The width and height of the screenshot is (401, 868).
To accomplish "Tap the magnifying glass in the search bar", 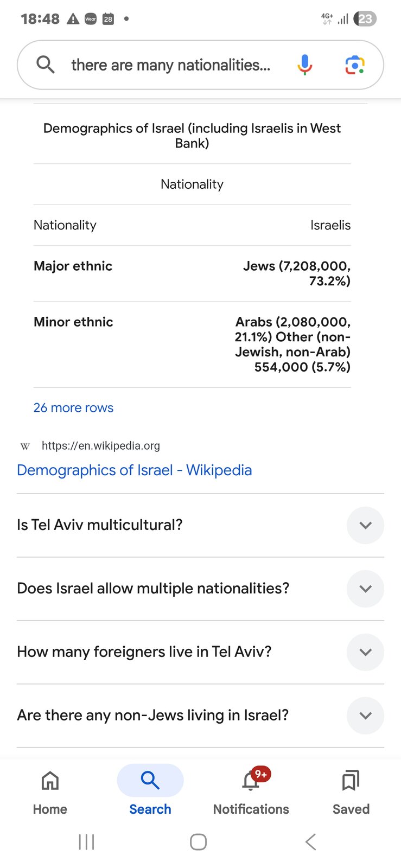I will pyautogui.click(x=45, y=65).
